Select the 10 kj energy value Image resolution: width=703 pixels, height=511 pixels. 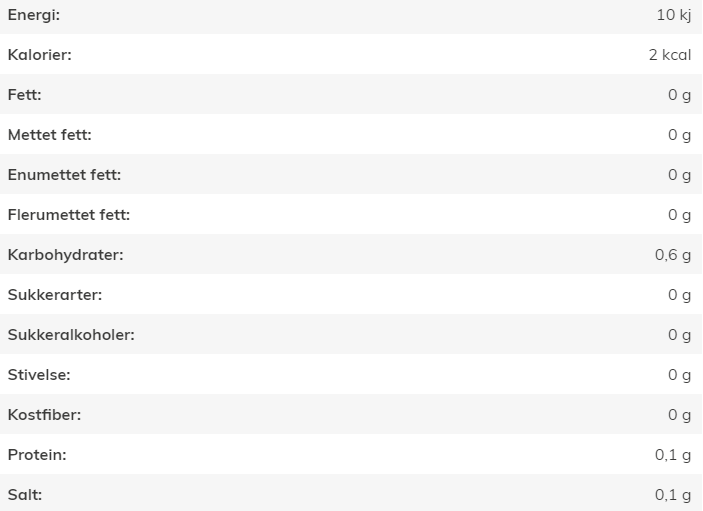(x=674, y=15)
